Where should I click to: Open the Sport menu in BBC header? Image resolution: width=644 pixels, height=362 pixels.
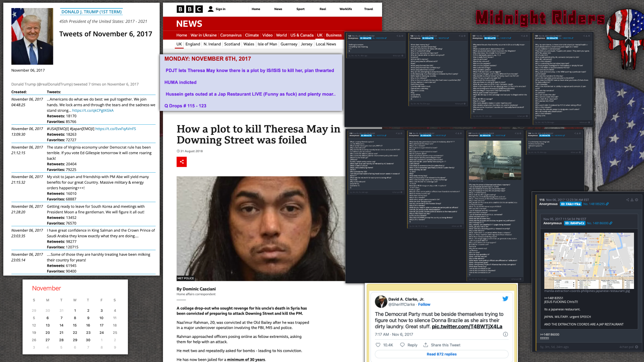tap(300, 9)
